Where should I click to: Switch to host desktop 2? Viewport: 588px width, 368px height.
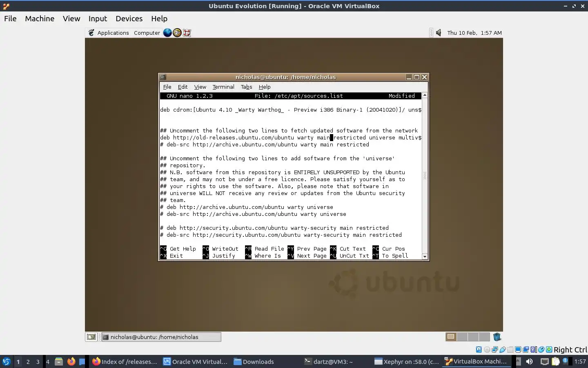[28, 361]
